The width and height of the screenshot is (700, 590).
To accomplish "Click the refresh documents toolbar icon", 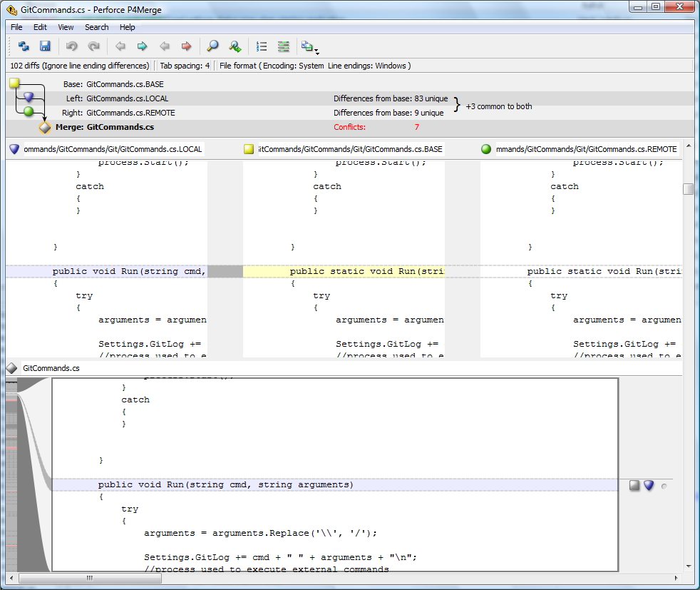I will pos(24,46).
